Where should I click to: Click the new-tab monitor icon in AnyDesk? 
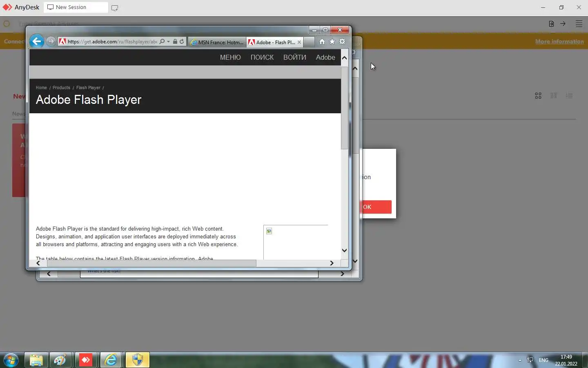point(115,8)
